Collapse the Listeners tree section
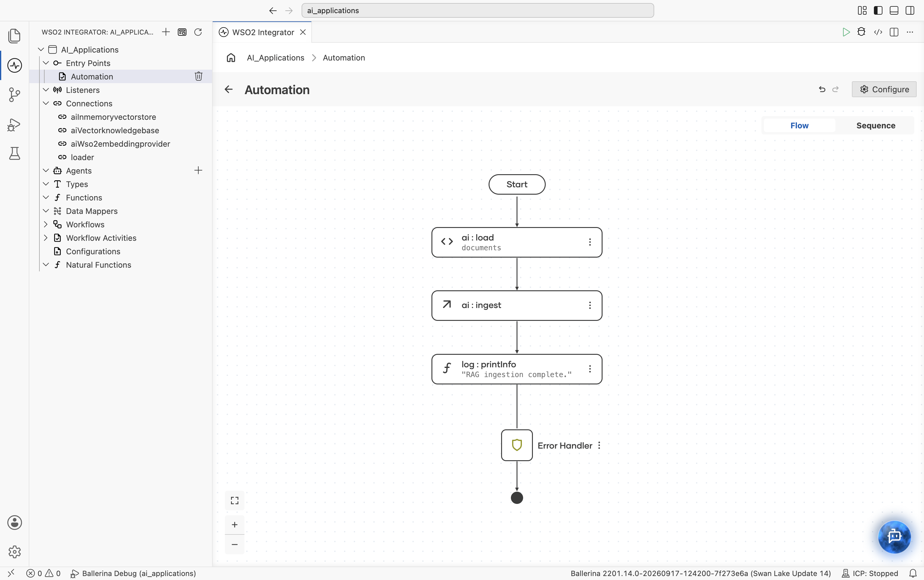This screenshot has height=580, width=924. pyautogui.click(x=46, y=90)
